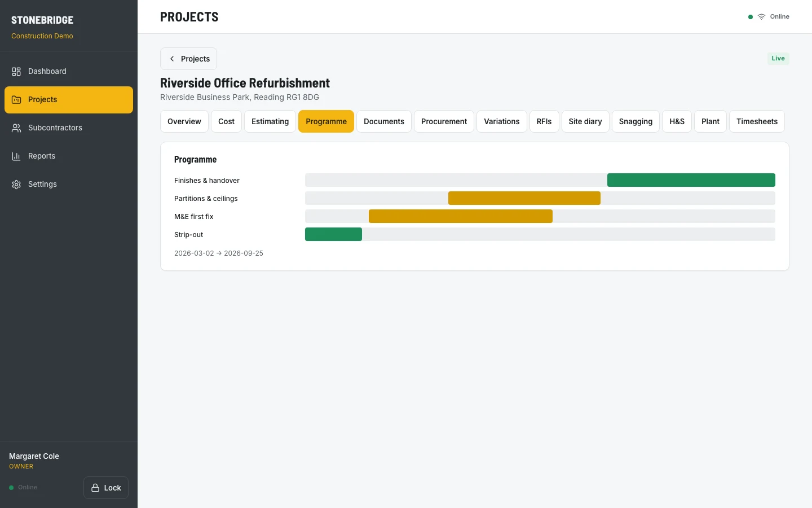Open the Site diary tab
The height and width of the screenshot is (508, 812).
pos(585,121)
